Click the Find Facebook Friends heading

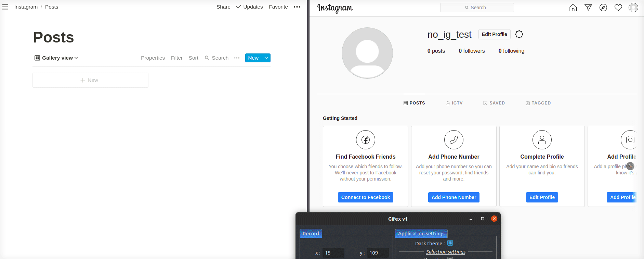pos(366,157)
